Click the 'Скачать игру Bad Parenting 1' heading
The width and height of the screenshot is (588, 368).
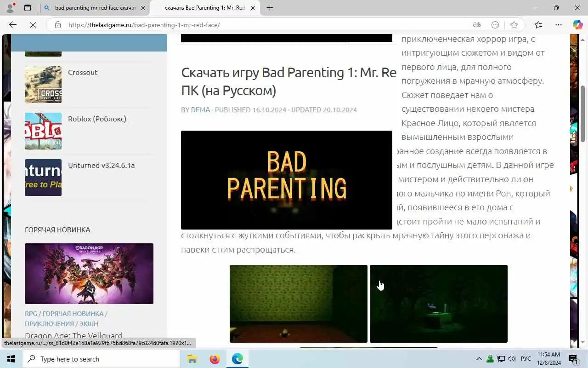tap(288, 81)
